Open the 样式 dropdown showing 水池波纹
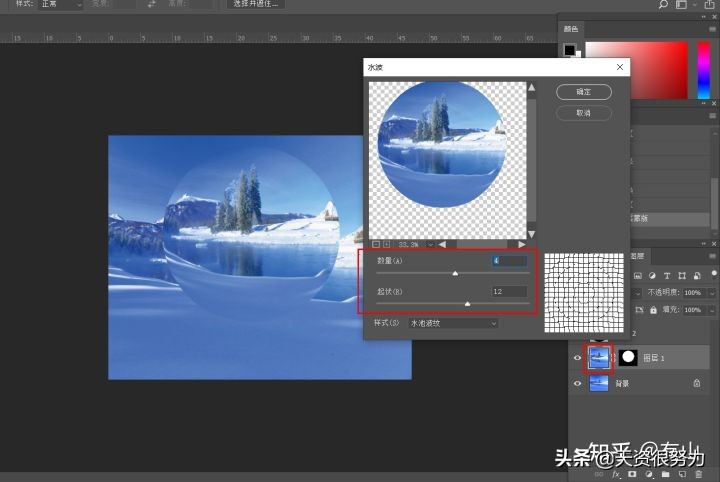The image size is (720, 482). [453, 323]
